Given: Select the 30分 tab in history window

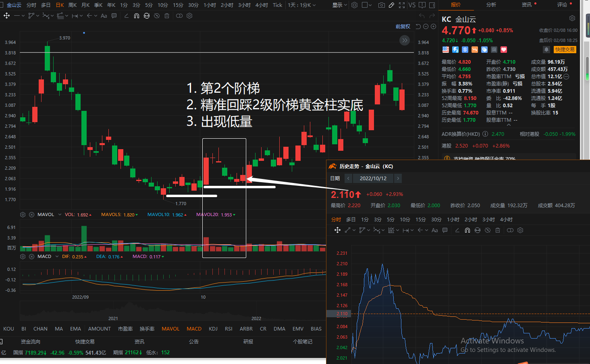Looking at the screenshot, I should point(436,220).
